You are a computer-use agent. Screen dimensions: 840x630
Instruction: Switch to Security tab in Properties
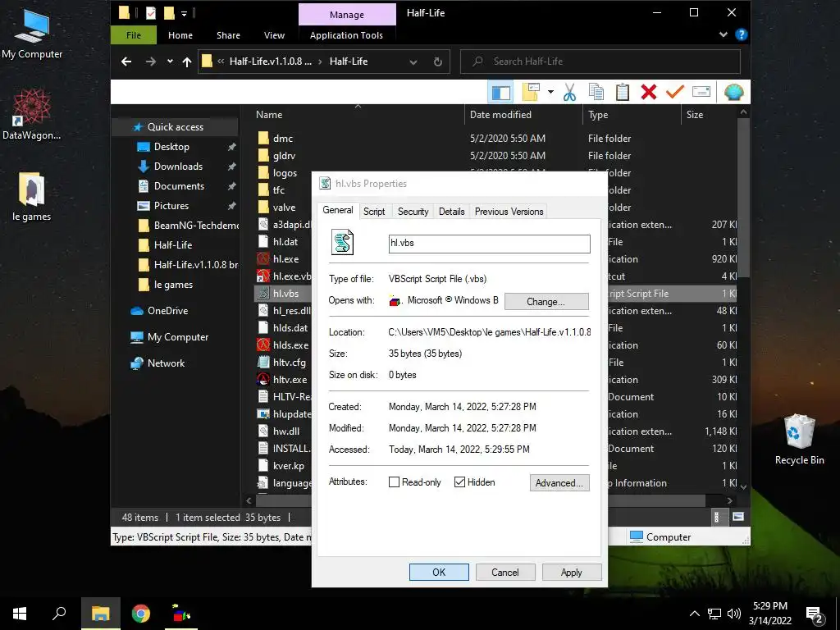click(413, 212)
